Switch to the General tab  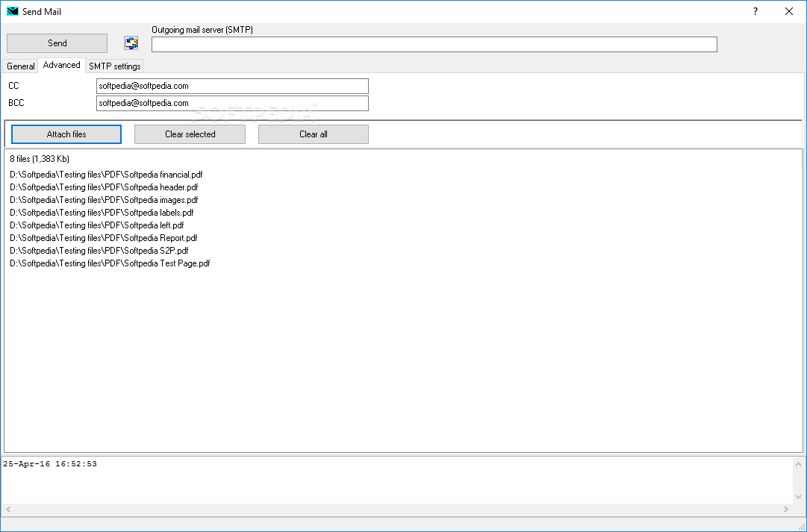click(x=21, y=66)
